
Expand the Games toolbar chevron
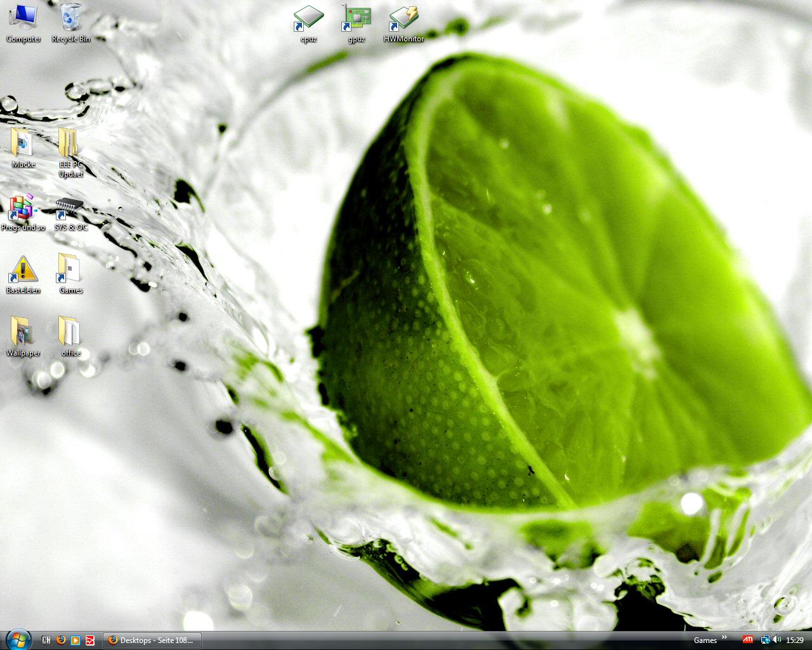pyautogui.click(x=724, y=637)
